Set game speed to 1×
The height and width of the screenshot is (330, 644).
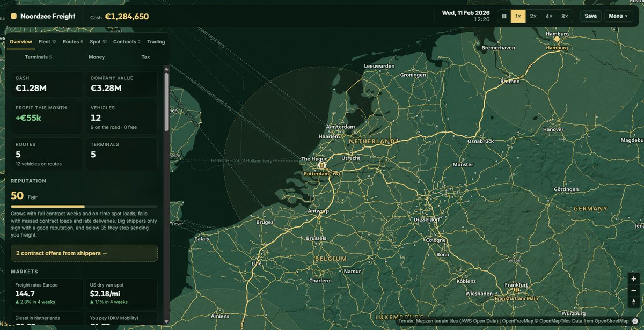coord(518,16)
